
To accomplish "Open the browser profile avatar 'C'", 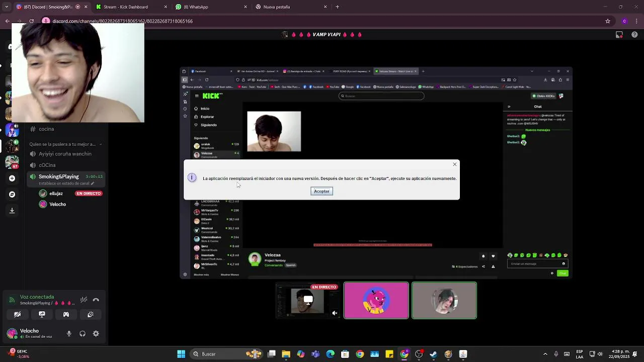I will click(x=624, y=21).
